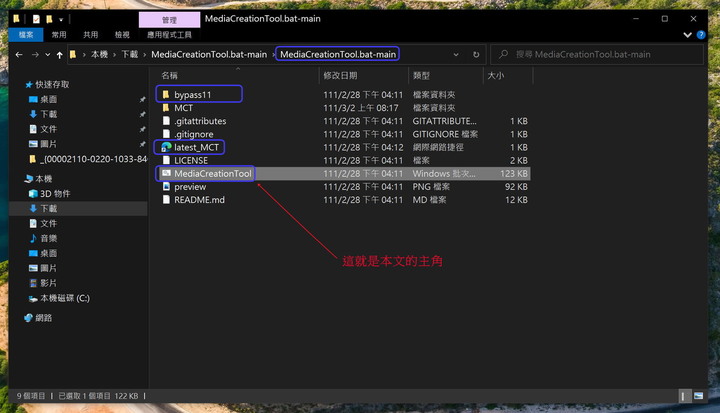Expand the ribbon with the chevron
The width and height of the screenshot is (720, 413).
[687, 35]
